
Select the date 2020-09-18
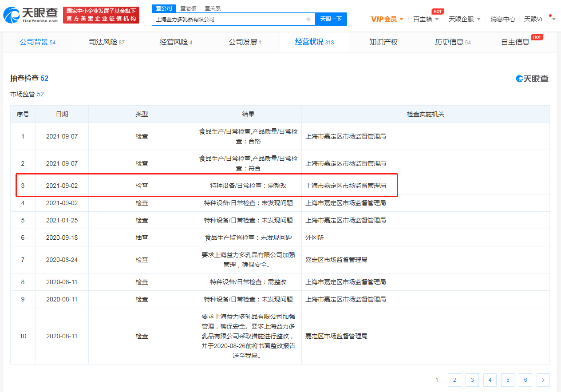point(62,238)
